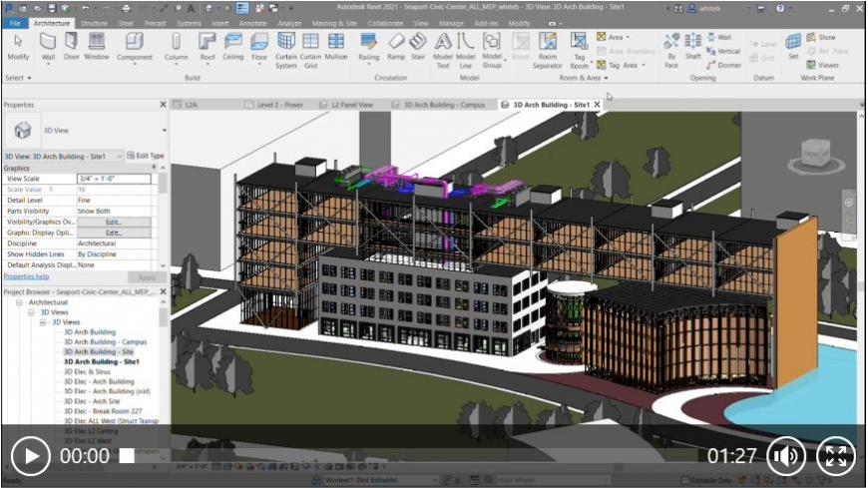Image resolution: width=868 pixels, height=488 pixels.
Task: Select the Window tool
Action: [97, 47]
